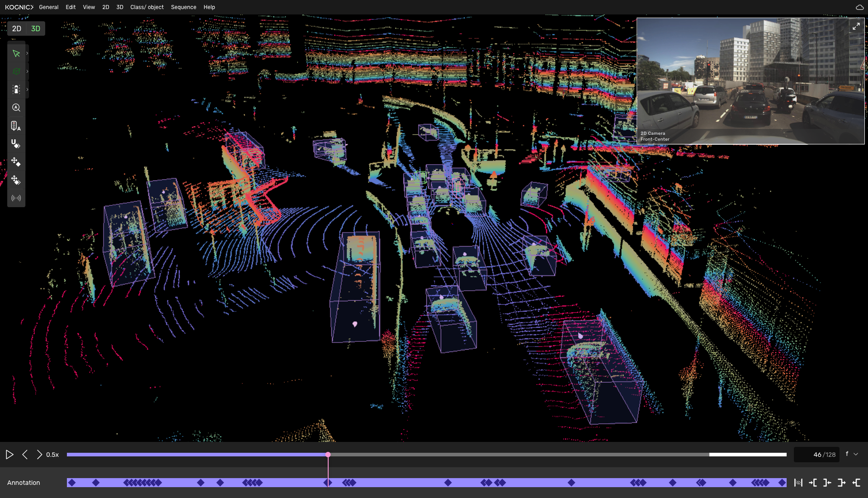Open the find annotation search tool
This screenshot has width=868, height=498.
16,108
